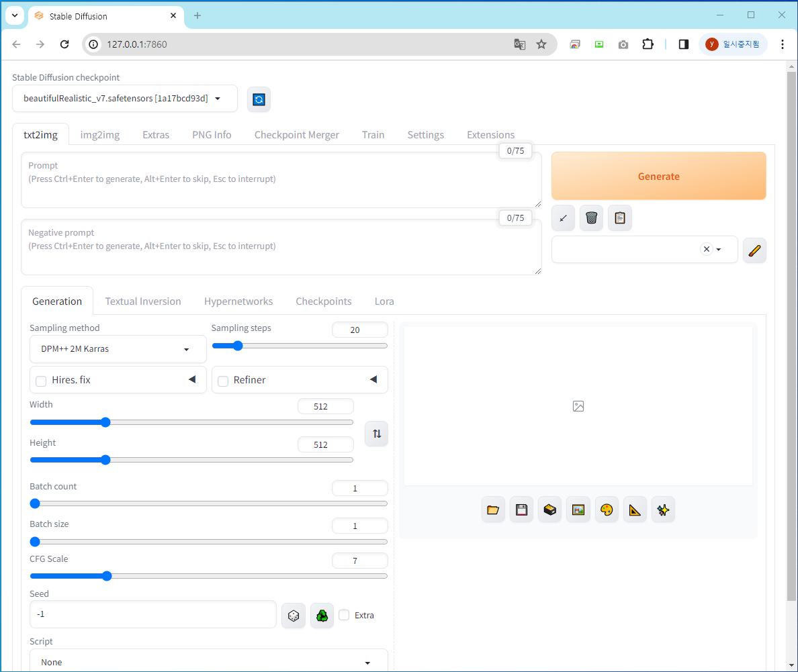Click the translate page icon in the address bar
Viewport: 798px width, 672px height.
coord(520,44)
